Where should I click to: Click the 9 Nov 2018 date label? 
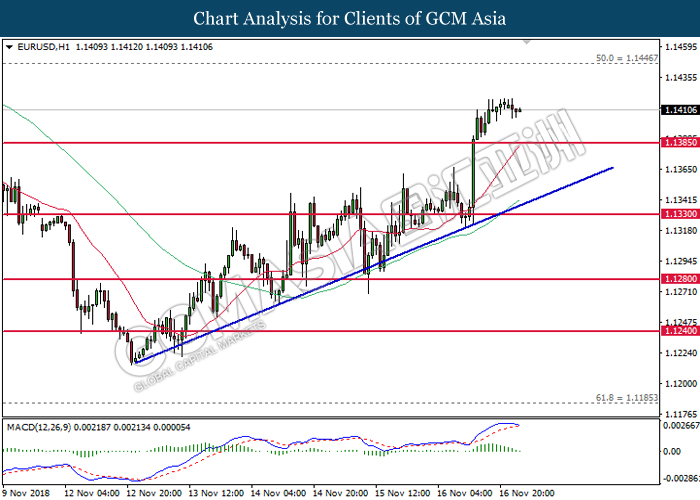coord(25,492)
